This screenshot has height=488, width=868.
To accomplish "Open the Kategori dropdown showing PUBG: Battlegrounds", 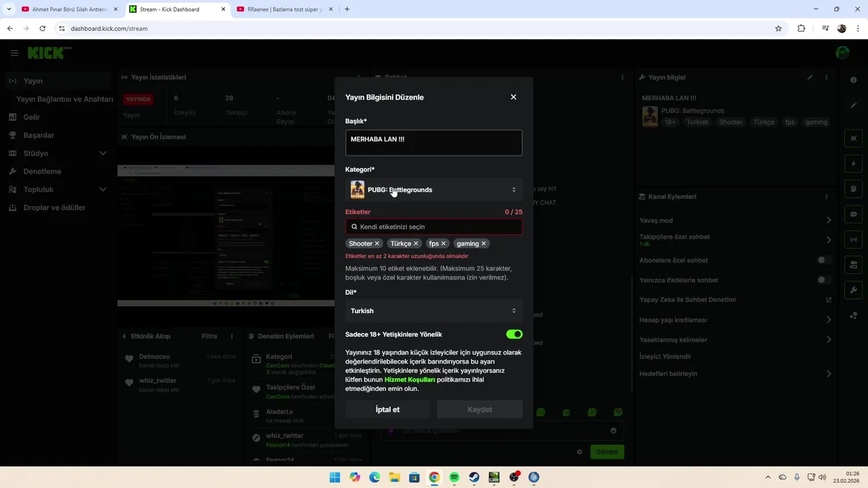I will coord(433,190).
